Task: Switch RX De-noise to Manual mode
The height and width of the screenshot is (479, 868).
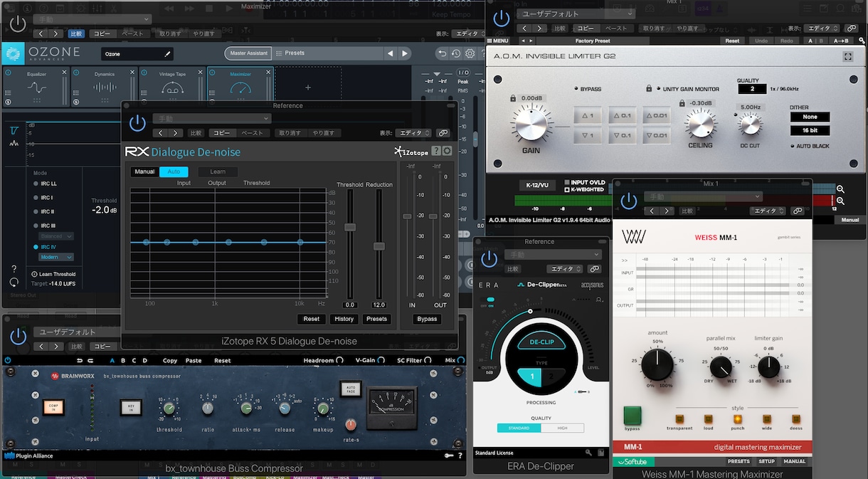Action: (x=144, y=172)
